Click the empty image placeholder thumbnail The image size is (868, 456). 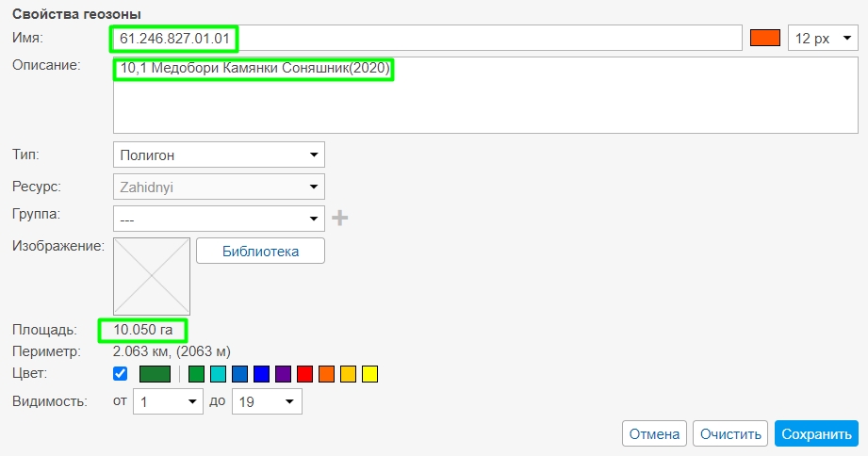pos(152,276)
